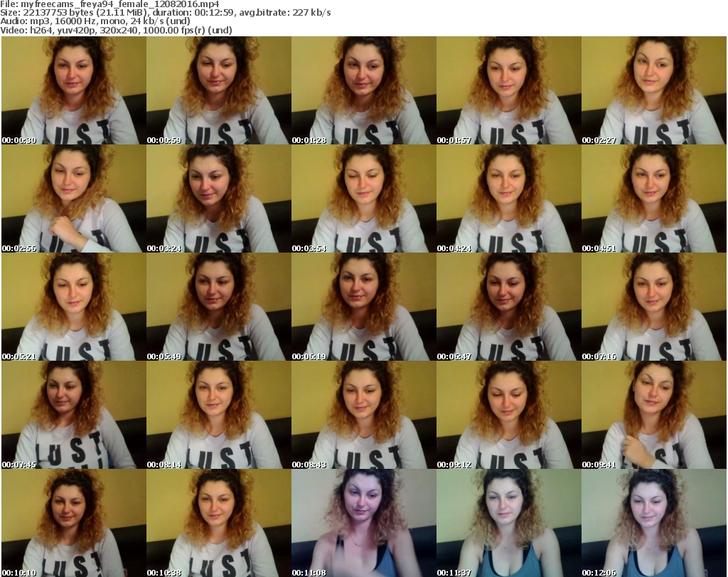View the thumbnail frame at 00:10:38
728x577 pixels.
[219, 523]
